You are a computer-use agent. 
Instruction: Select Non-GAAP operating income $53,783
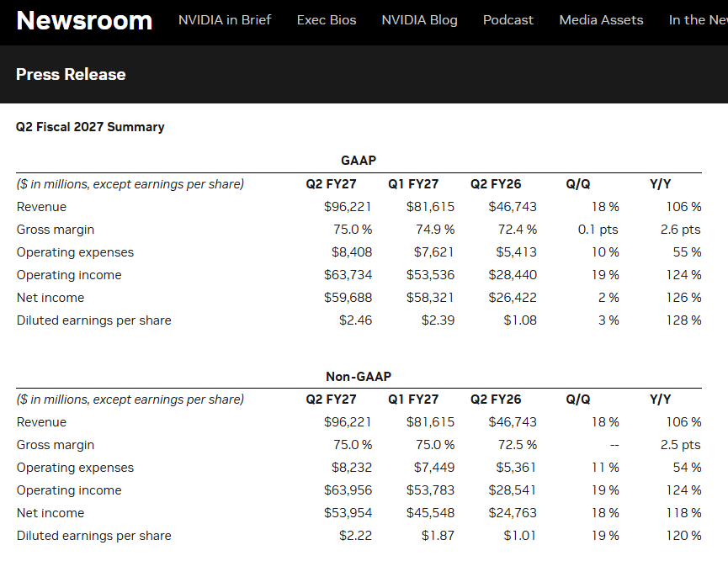pyautogui.click(x=430, y=490)
